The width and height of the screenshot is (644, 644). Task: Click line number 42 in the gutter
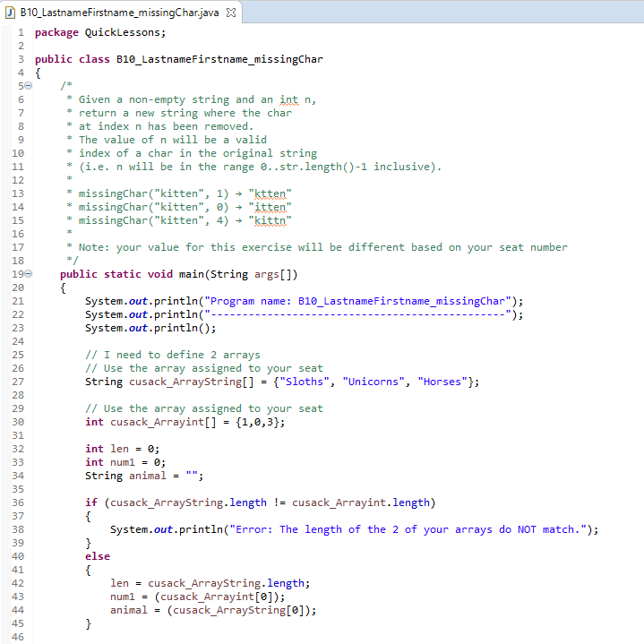coord(18,583)
